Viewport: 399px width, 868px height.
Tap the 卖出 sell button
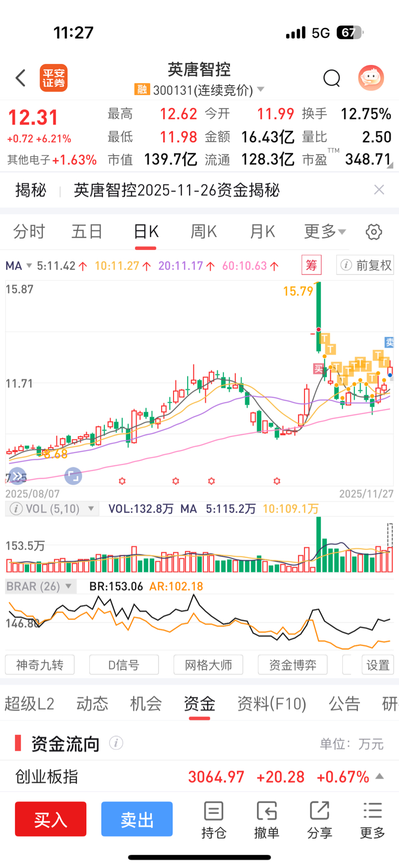click(137, 819)
